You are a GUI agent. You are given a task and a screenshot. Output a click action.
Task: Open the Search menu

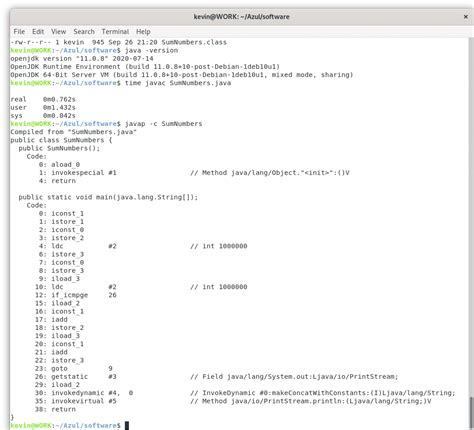[84, 32]
